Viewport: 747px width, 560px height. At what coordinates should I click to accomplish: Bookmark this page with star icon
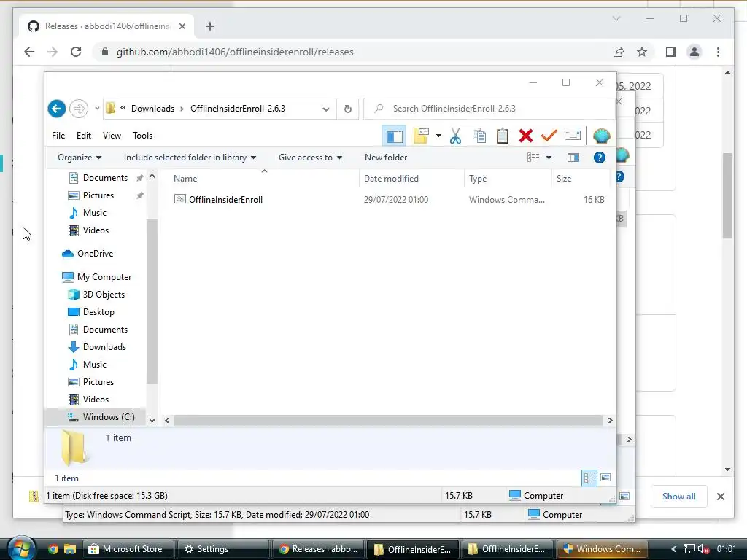[642, 52]
